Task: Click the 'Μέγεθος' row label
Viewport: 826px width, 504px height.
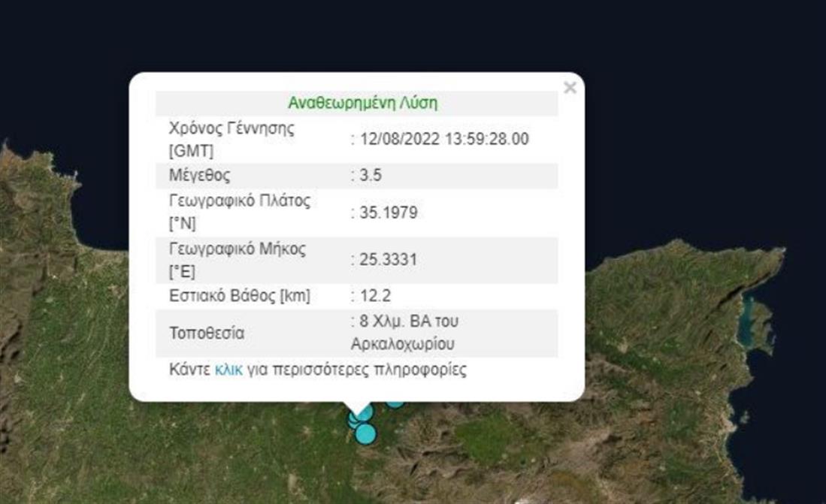Action: [x=200, y=176]
